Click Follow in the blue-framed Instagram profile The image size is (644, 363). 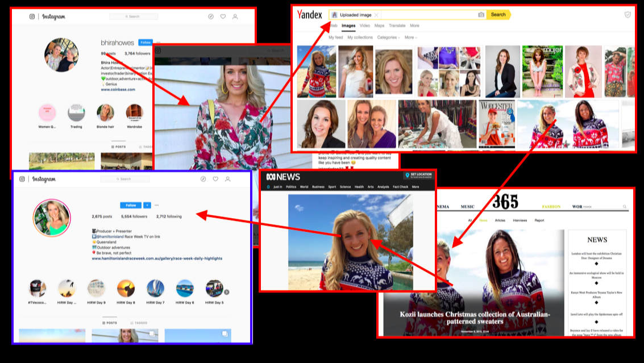point(131,205)
